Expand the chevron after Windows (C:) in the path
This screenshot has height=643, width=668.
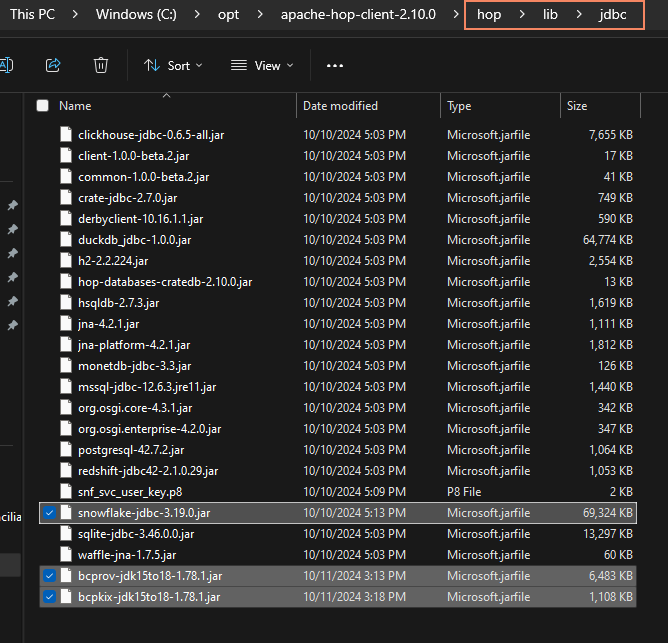[196, 16]
